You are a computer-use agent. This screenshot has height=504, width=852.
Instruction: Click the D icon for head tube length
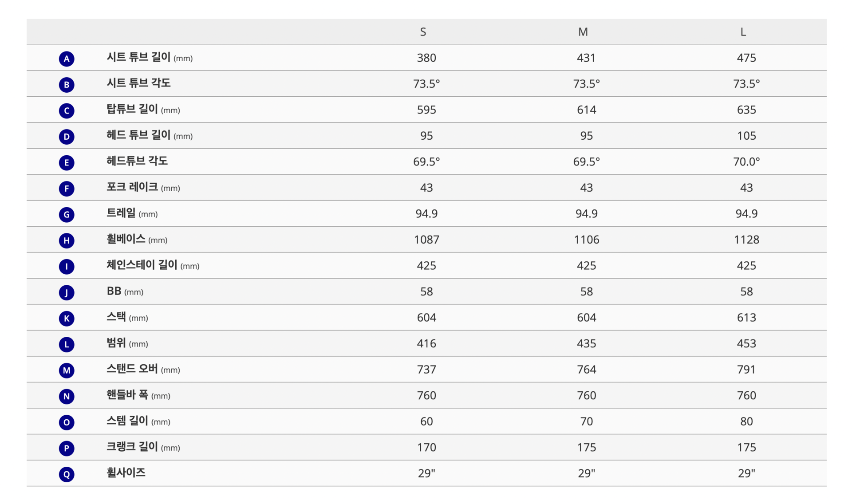point(67,136)
